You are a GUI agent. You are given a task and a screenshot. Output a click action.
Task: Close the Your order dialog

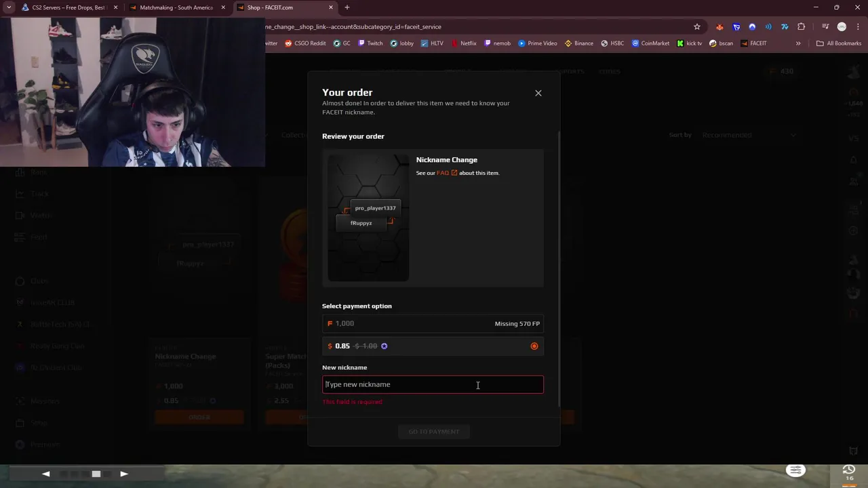click(x=538, y=93)
